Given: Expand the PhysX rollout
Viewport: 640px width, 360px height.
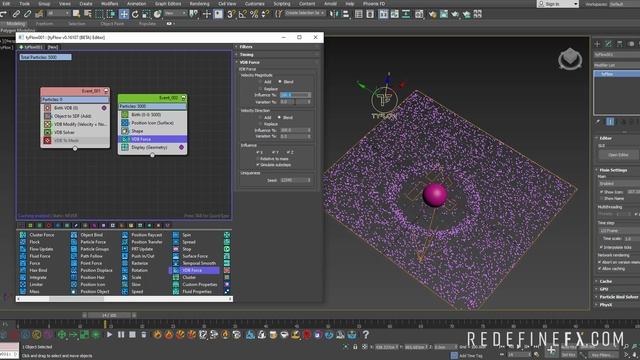Looking at the screenshot, I should point(605,305).
